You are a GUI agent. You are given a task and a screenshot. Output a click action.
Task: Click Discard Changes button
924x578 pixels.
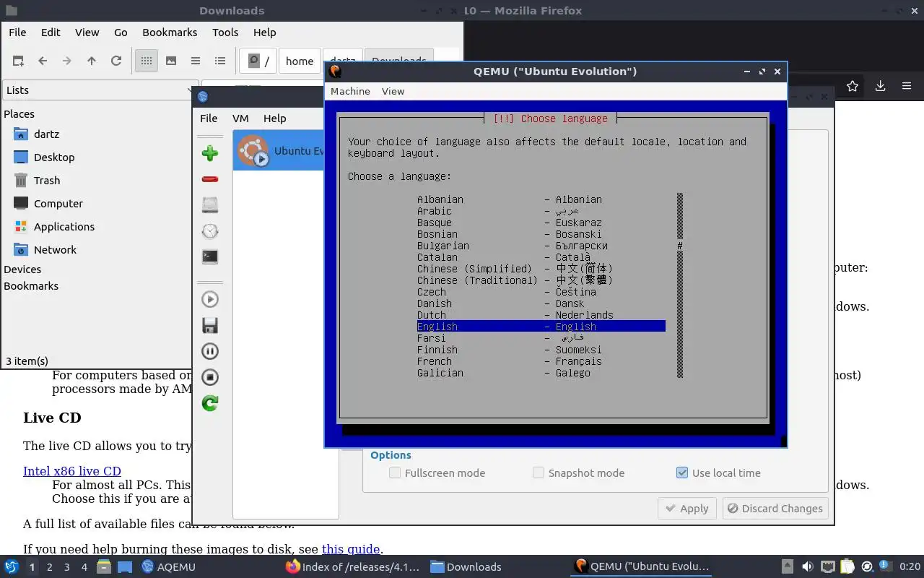[774, 508]
